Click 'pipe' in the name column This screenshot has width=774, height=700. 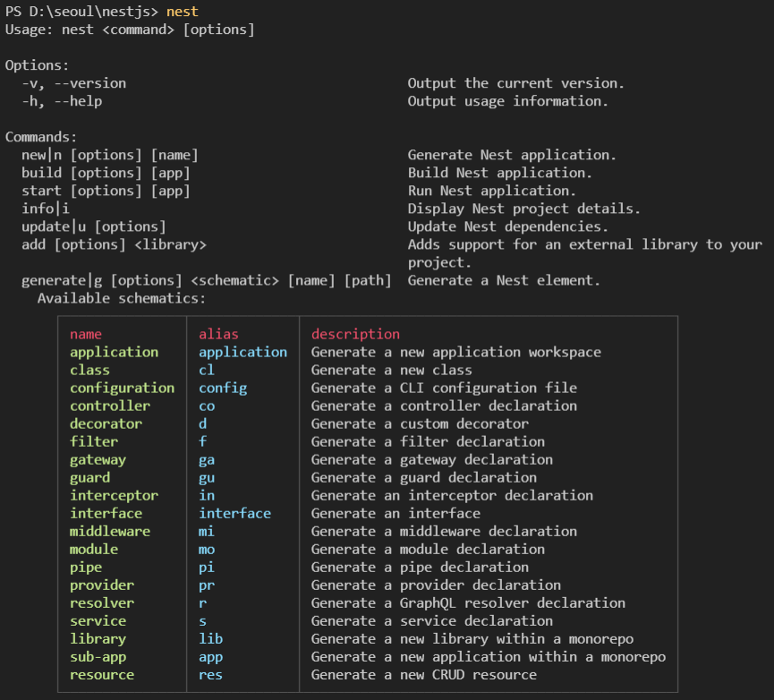point(86,568)
